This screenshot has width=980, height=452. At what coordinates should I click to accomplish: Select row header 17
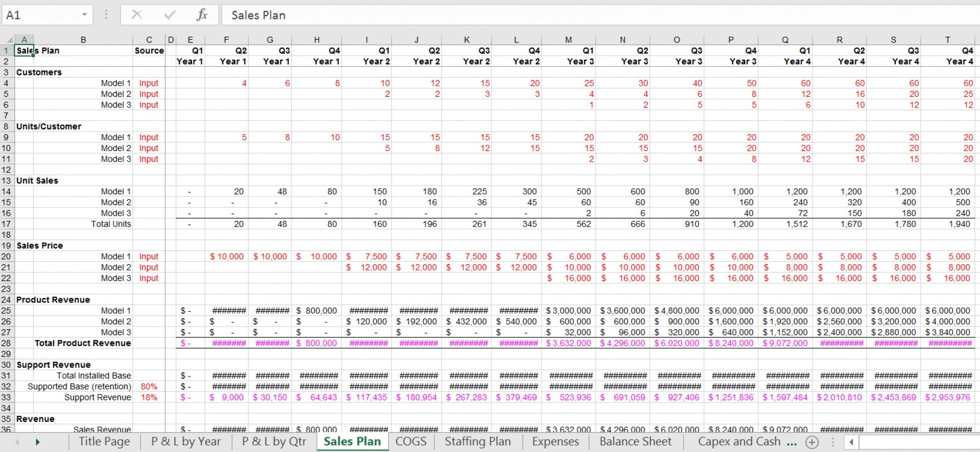pyautogui.click(x=6, y=224)
